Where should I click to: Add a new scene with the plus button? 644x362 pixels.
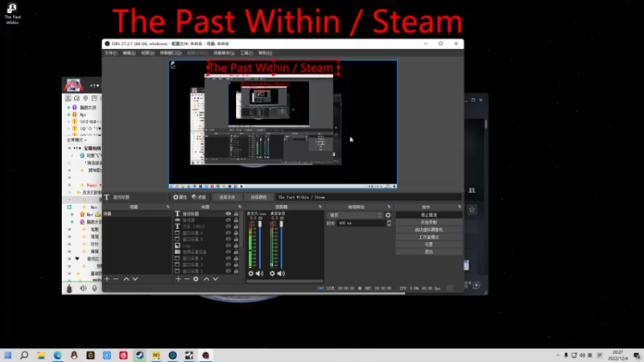click(107, 279)
